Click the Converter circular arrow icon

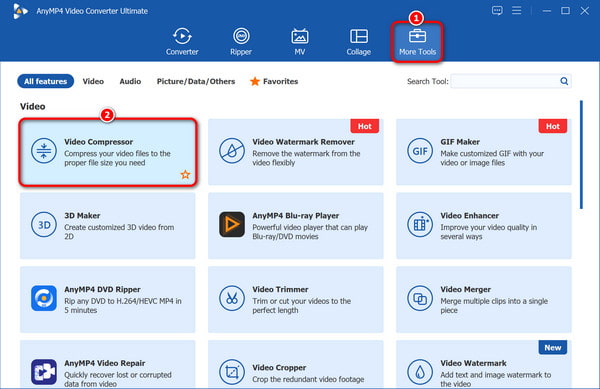point(182,36)
